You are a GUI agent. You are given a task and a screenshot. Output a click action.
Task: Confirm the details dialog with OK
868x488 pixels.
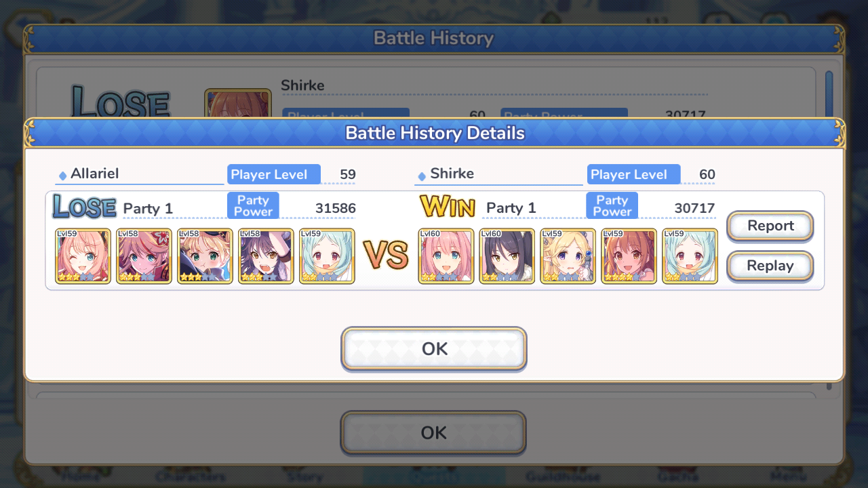[x=434, y=349]
